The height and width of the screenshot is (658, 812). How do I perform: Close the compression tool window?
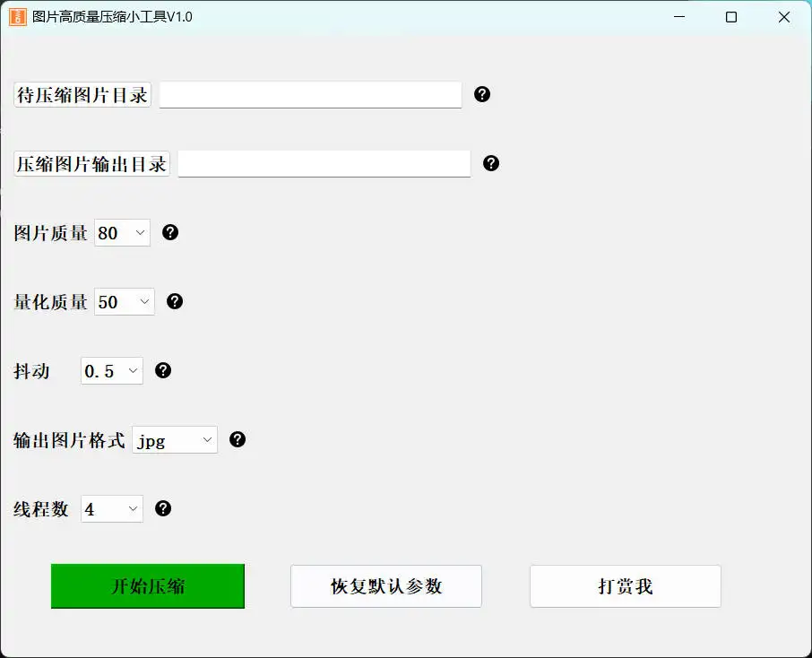click(x=784, y=16)
